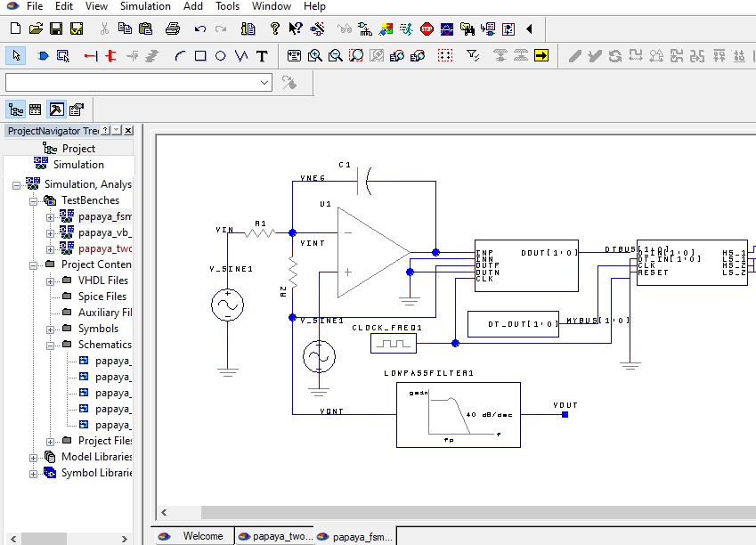Open the yellow question mark Help icon
756x545 pixels.
[275, 28]
